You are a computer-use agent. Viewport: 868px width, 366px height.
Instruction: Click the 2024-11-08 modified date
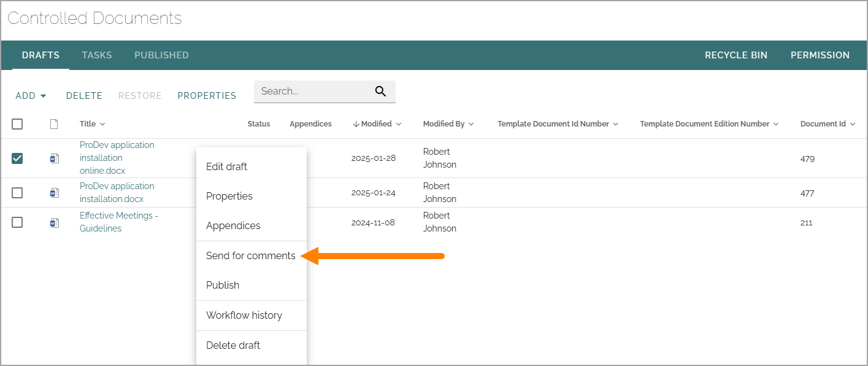[374, 222]
